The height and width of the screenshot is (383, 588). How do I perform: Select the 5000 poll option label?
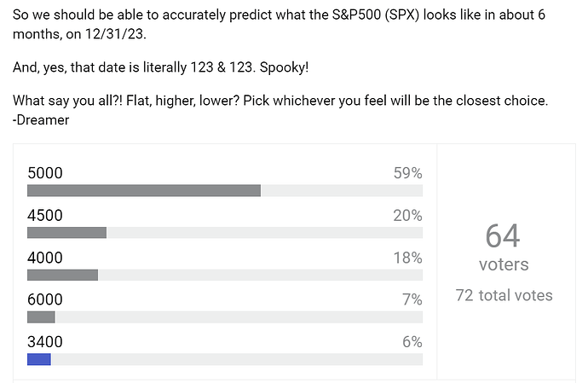coord(45,173)
